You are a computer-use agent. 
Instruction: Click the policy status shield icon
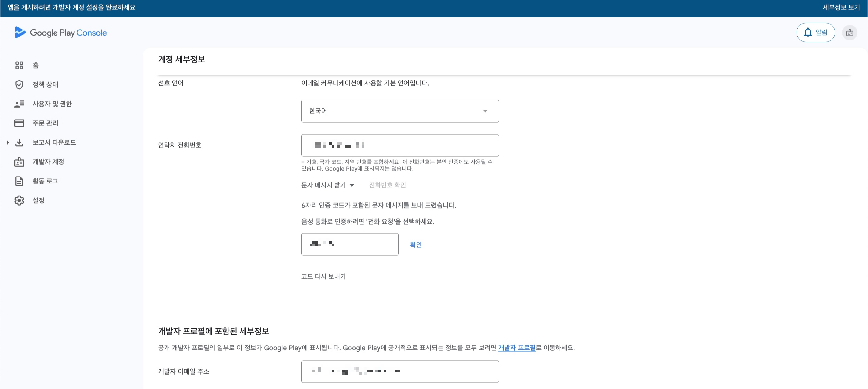(x=19, y=84)
